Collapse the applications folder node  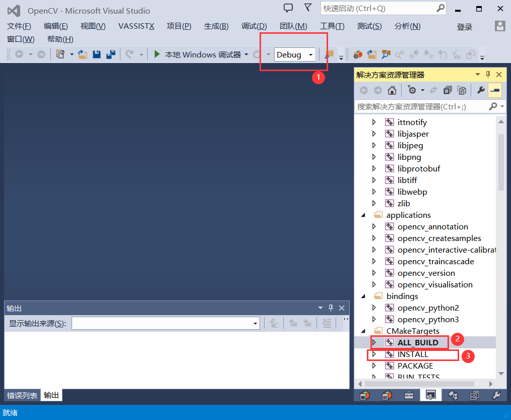(364, 214)
